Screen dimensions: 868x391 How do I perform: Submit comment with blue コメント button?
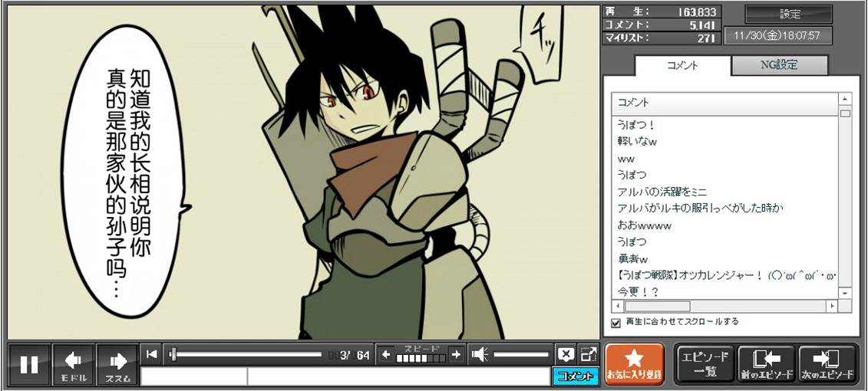[x=574, y=376]
